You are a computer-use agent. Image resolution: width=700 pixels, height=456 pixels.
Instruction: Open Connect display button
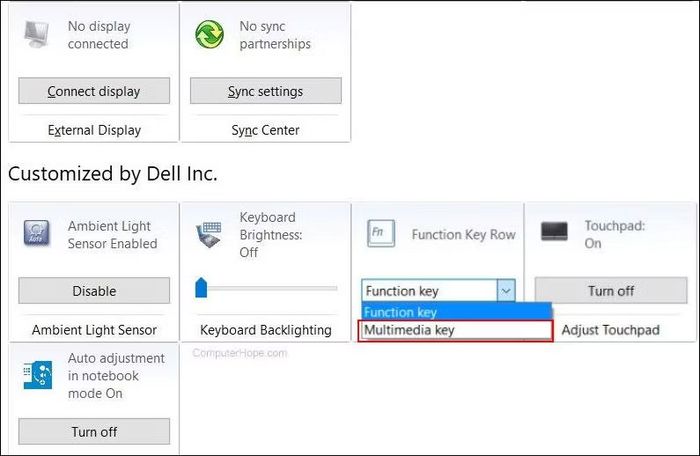coord(94,91)
